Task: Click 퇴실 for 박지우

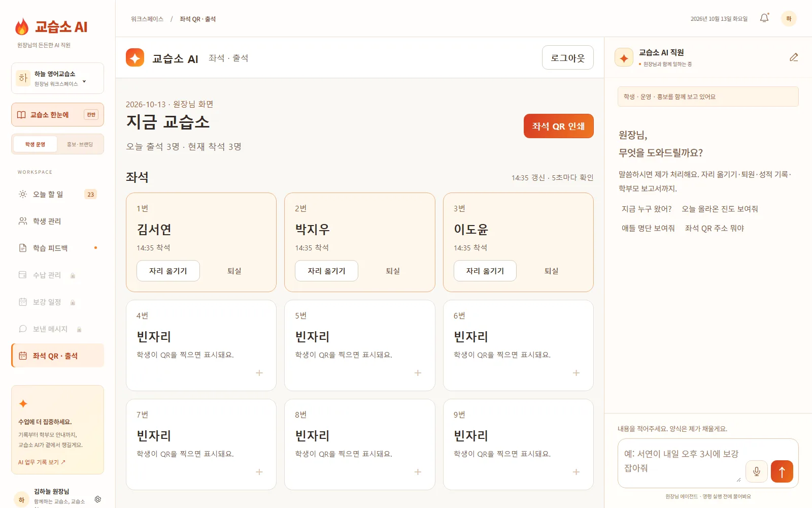Action: pos(393,271)
